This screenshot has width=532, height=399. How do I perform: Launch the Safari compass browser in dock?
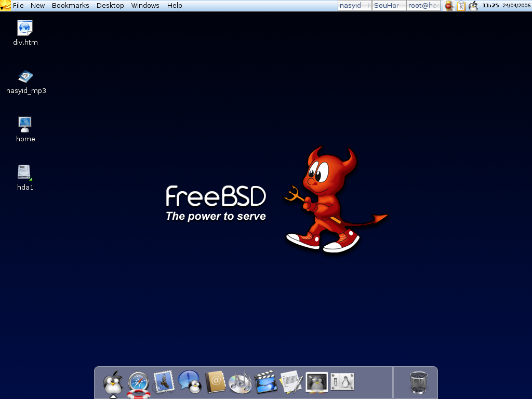pyautogui.click(x=138, y=384)
